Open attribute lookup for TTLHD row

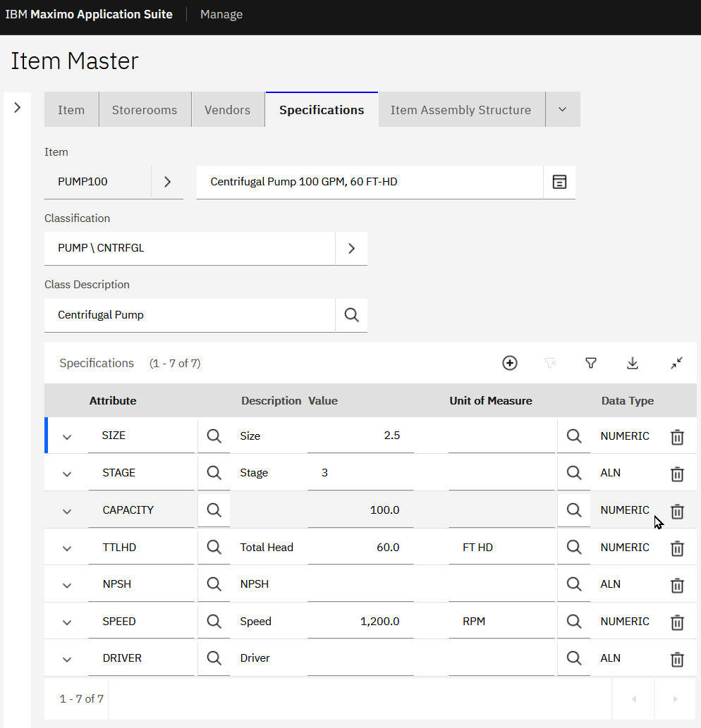(214, 547)
